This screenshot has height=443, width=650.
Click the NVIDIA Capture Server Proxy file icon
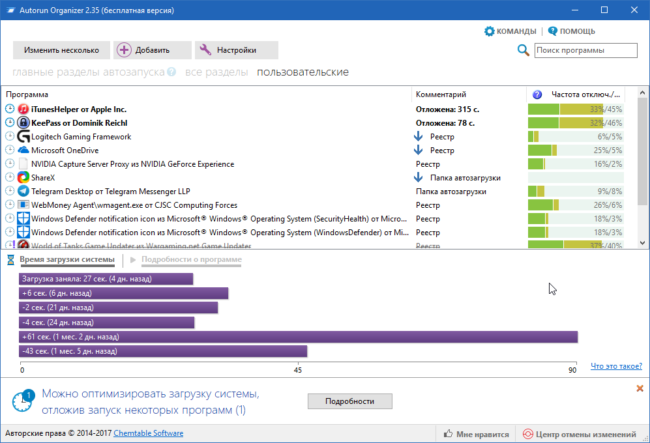23,164
